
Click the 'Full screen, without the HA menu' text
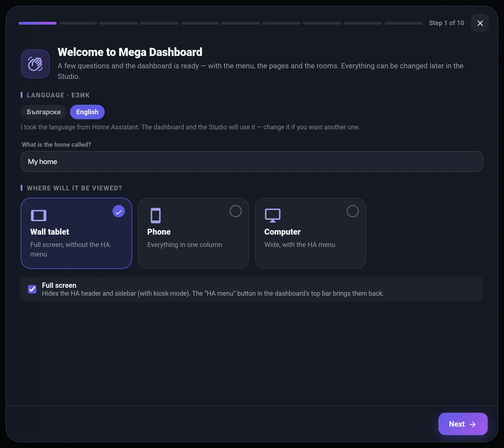pos(70,249)
